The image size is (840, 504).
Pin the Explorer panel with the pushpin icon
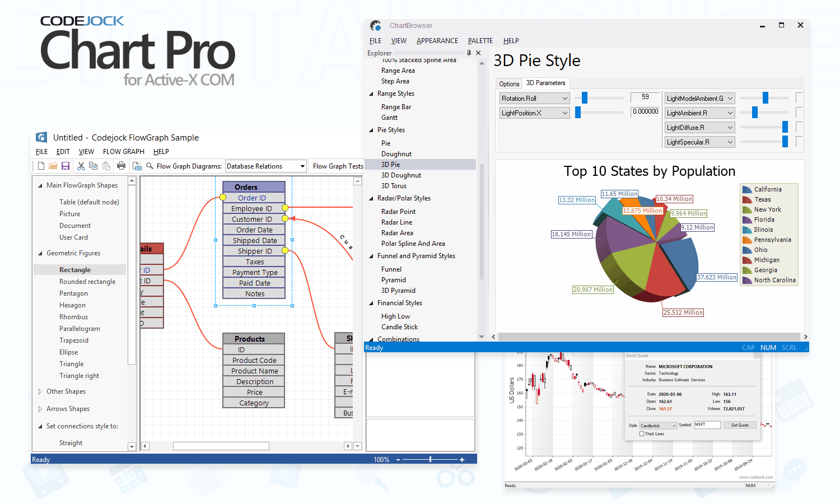(x=469, y=53)
